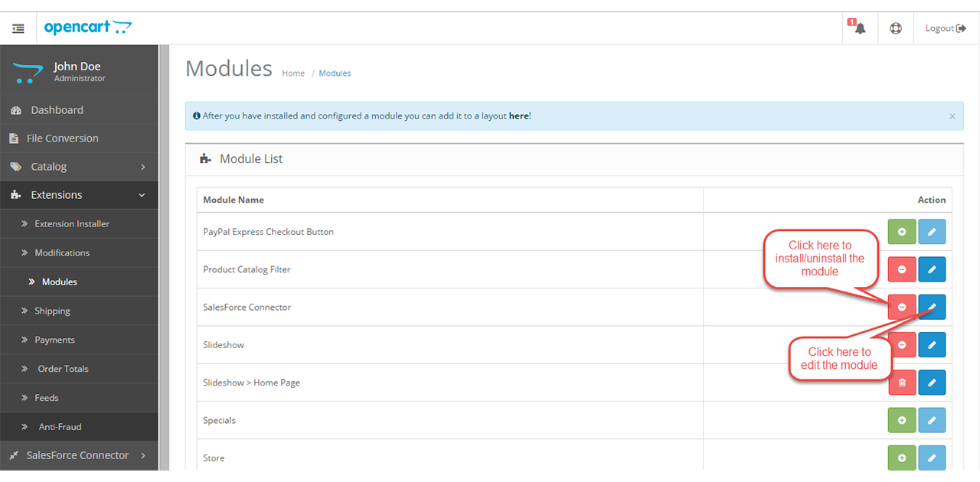Open the support lifebuoy icon

895,28
